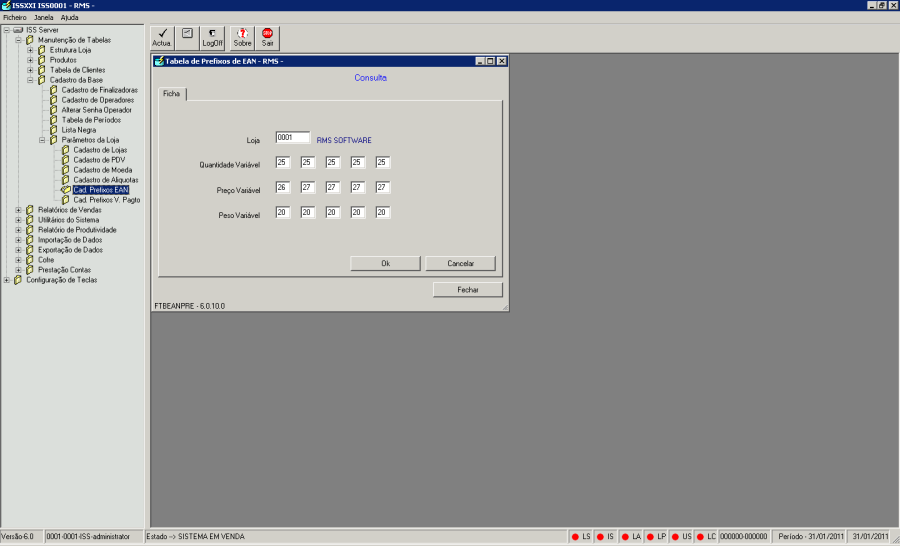This screenshot has width=900, height=546.
Task: Click the Ok button in the dialog
Action: [385, 264]
